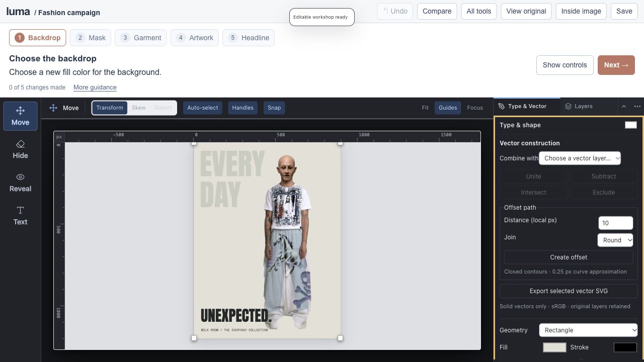Click View original
The height and width of the screenshot is (362, 644).
[x=526, y=11]
